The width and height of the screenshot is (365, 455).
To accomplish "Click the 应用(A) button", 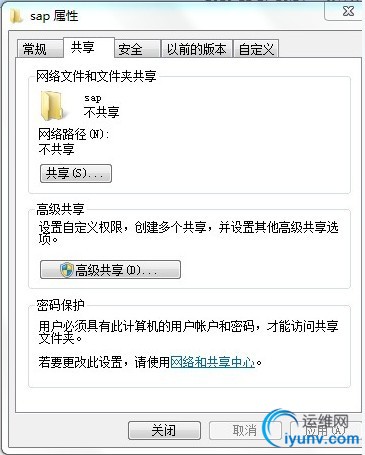I will pyautogui.click(x=325, y=430).
